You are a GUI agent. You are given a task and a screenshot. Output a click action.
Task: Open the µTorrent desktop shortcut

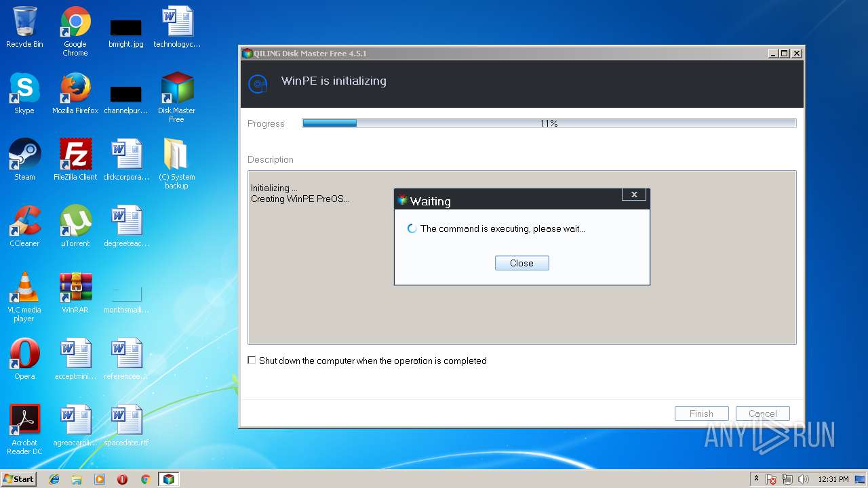point(75,226)
